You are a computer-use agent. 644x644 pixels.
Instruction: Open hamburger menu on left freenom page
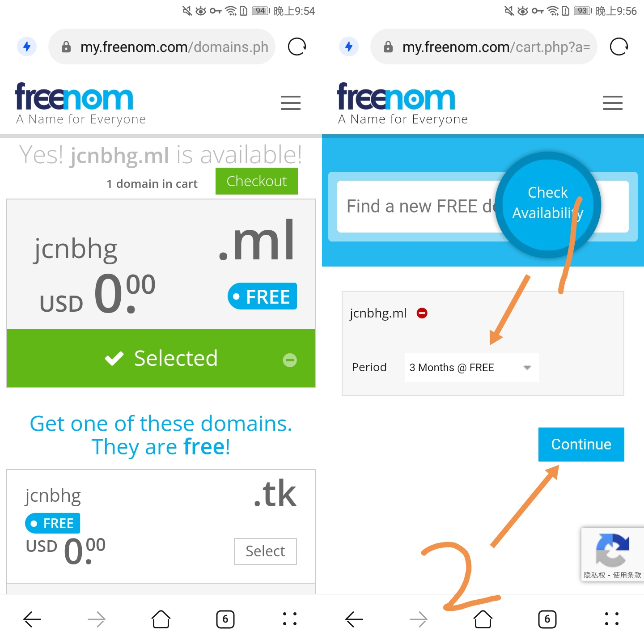point(291,103)
